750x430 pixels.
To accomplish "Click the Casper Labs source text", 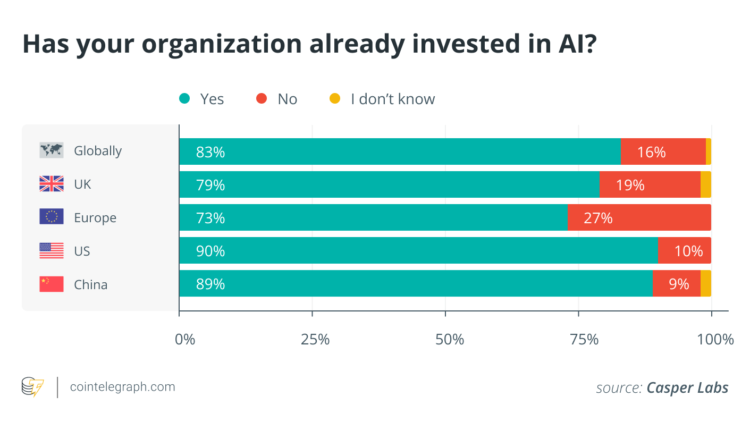I will coord(687,387).
